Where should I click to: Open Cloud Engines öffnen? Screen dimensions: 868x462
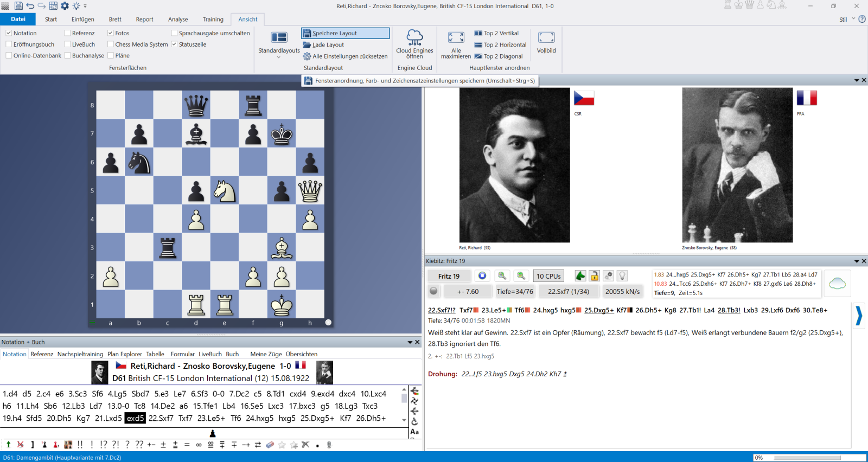point(414,44)
